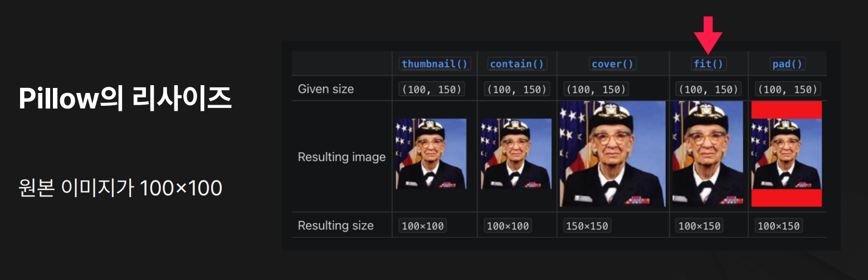
Task: Click the 'Pillow의 리사이즈' slide title
Action: point(125,99)
